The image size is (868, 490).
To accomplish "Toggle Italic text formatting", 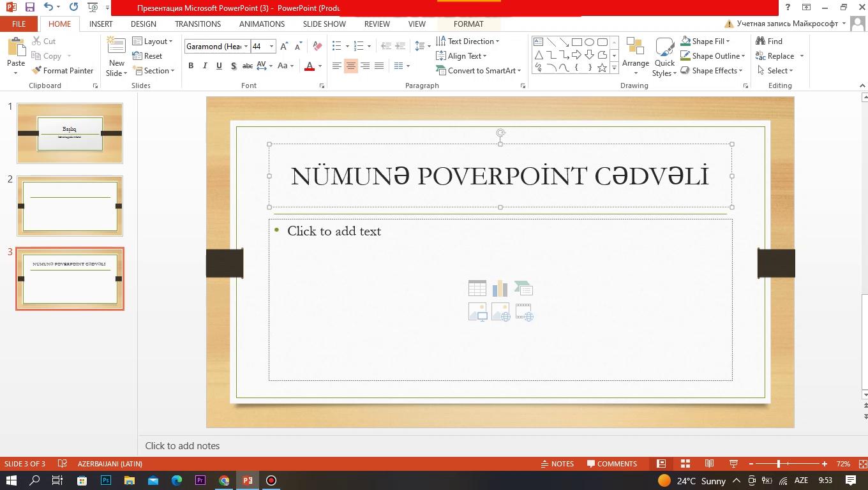I will point(205,66).
